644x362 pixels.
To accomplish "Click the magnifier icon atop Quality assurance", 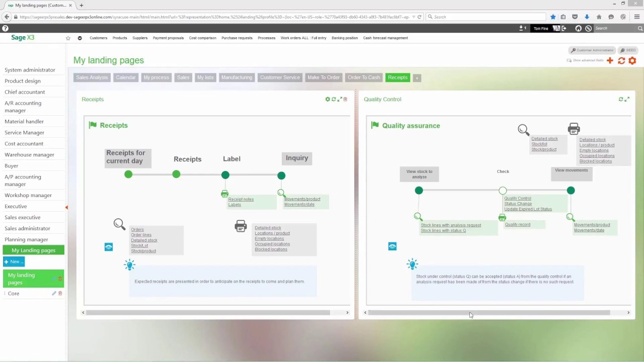I will click(x=523, y=130).
